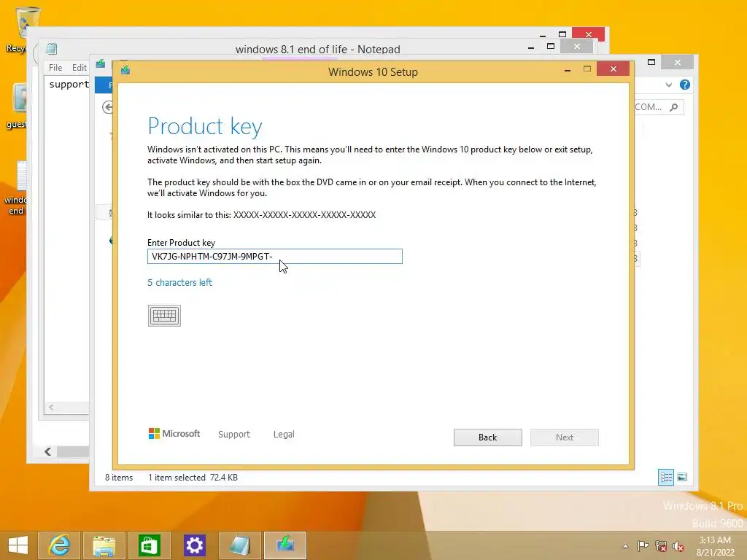Switch File Explorer to details view
Viewport: 747px width, 560px height.
point(666,477)
